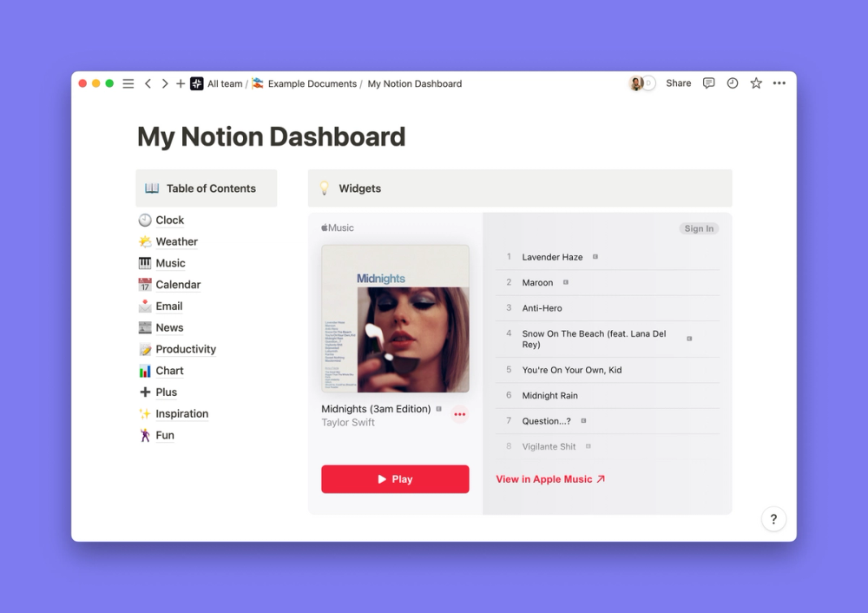Open comments via the speech bubble icon
868x613 pixels.
tap(709, 82)
